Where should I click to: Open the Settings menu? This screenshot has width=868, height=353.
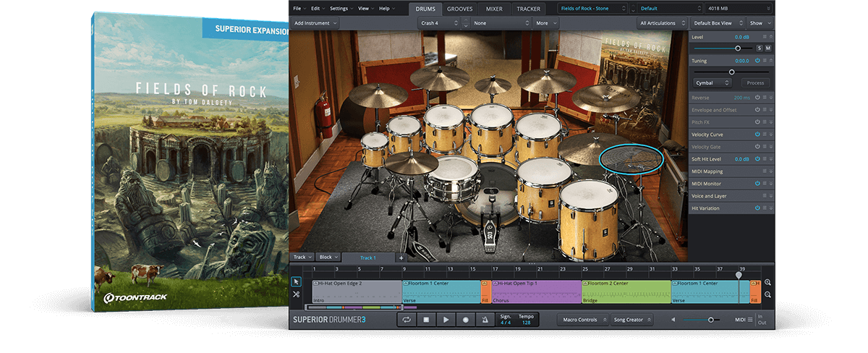[340, 9]
